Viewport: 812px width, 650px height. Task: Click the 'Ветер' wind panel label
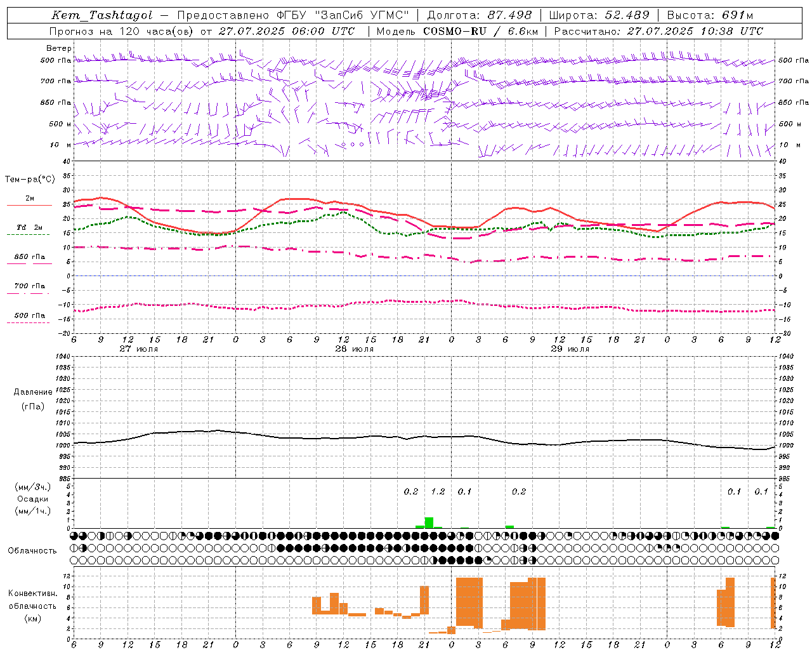pyautogui.click(x=58, y=48)
